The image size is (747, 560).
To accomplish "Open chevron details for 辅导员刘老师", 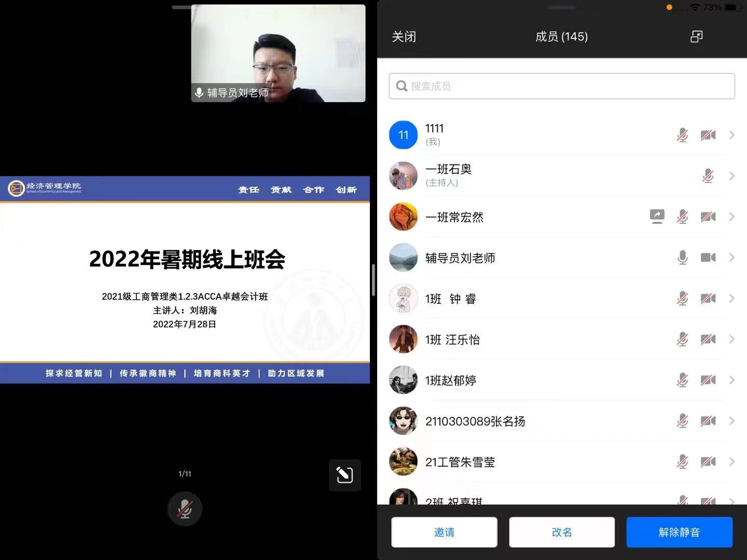I will coord(731,258).
